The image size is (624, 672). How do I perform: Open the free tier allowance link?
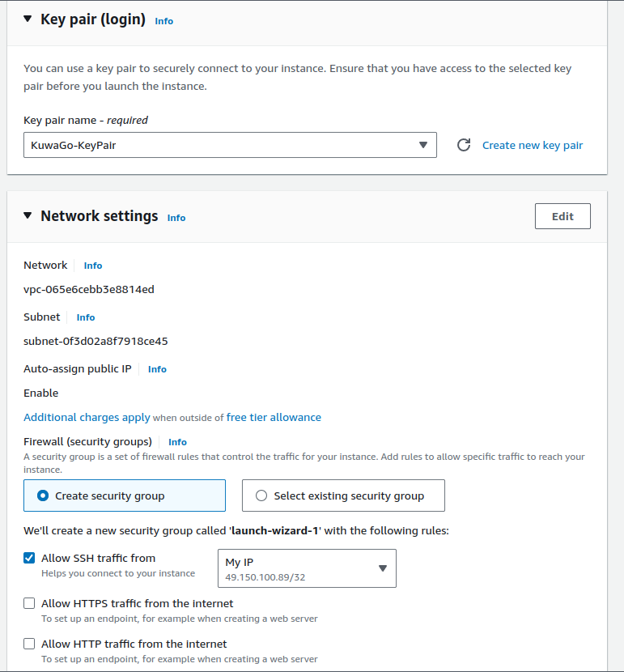coord(274,418)
